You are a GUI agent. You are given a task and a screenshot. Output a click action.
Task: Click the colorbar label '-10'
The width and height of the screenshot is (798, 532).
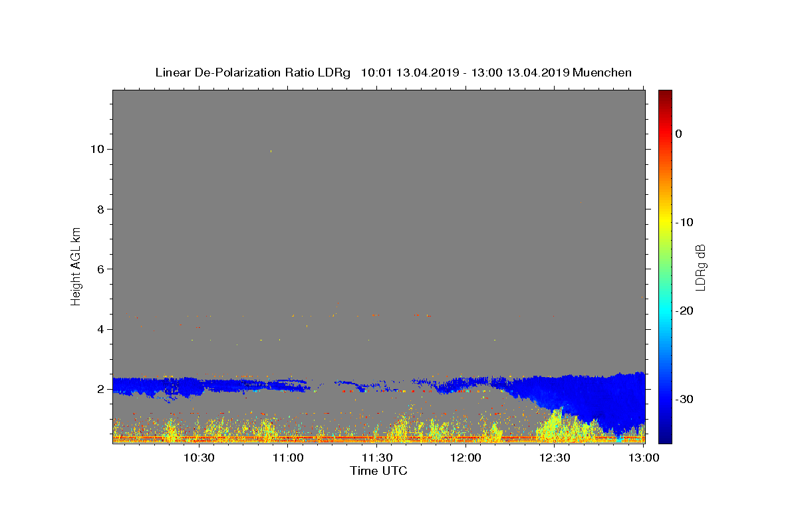pyautogui.click(x=684, y=222)
